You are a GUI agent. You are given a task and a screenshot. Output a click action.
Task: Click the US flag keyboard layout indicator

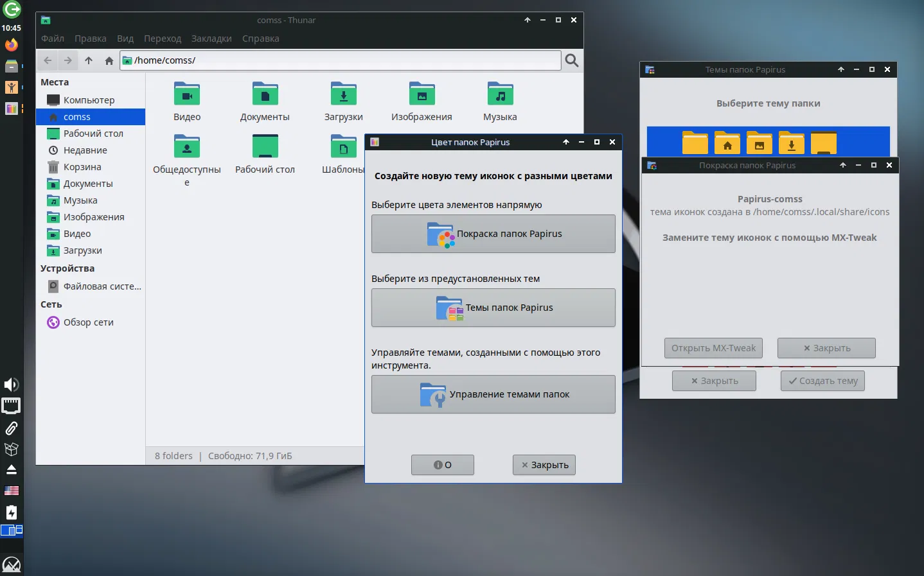[x=12, y=491]
